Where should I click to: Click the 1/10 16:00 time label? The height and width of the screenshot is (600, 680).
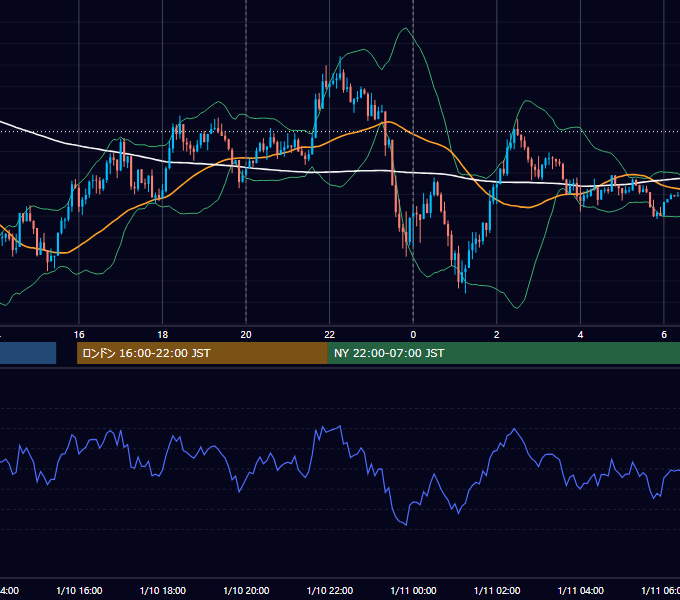pos(79,590)
